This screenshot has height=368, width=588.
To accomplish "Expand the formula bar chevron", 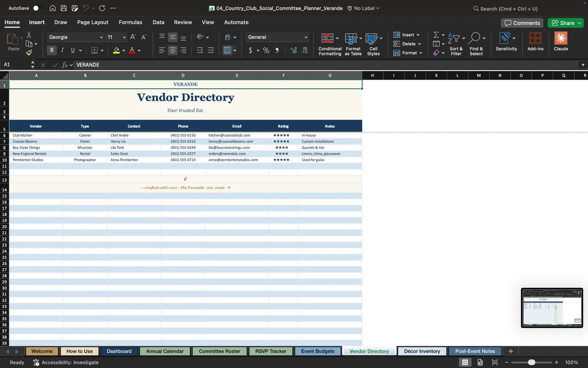I will pos(583,65).
